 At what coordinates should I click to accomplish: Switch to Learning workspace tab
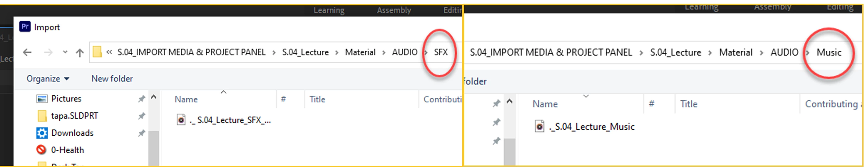(x=329, y=10)
